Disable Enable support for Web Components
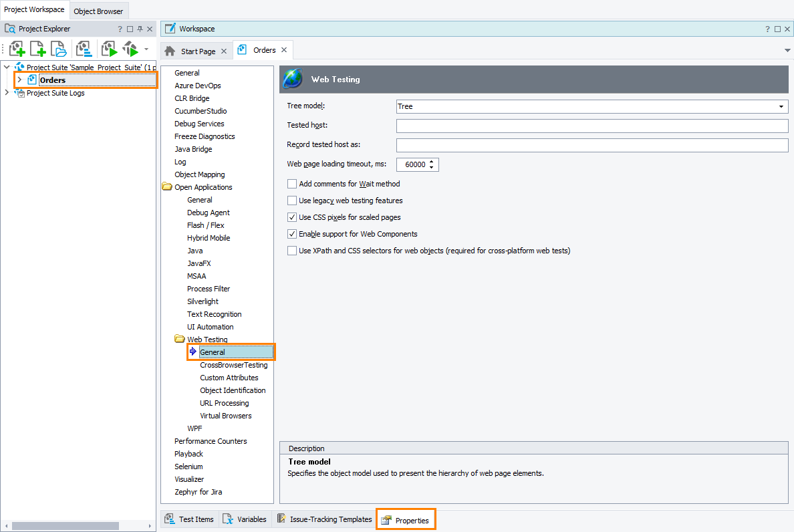The image size is (794, 532). pyautogui.click(x=291, y=234)
